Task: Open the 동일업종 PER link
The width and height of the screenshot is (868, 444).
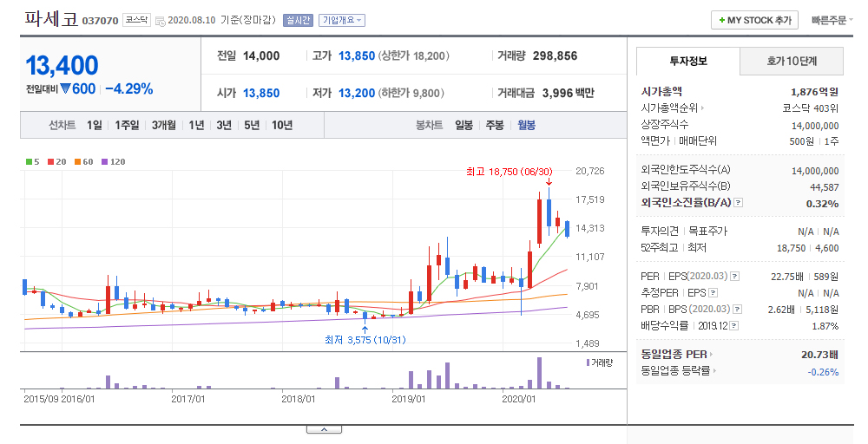Action: [674, 355]
